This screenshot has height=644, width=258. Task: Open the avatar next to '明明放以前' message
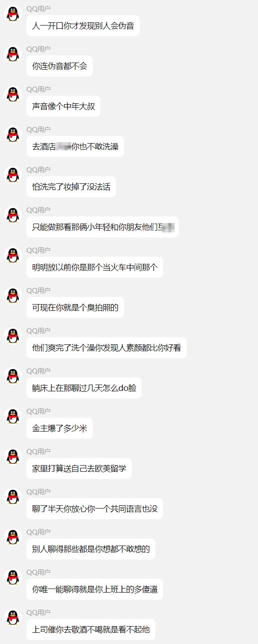tap(13, 255)
